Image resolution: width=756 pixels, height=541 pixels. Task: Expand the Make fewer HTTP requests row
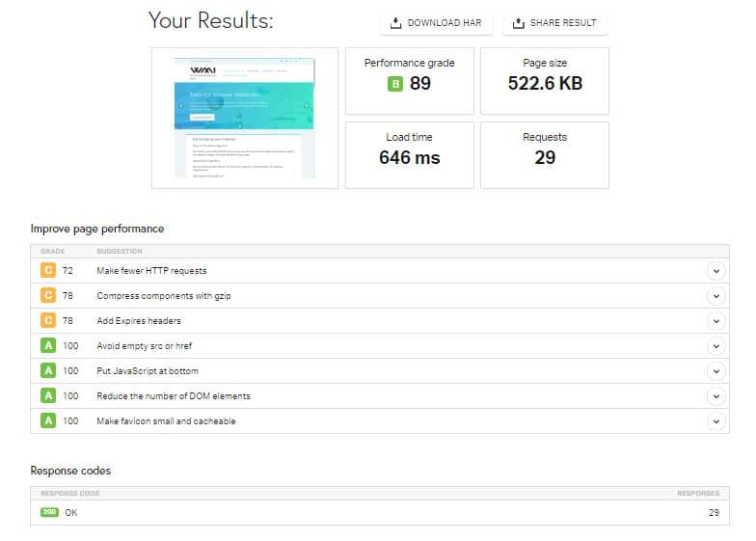715,271
